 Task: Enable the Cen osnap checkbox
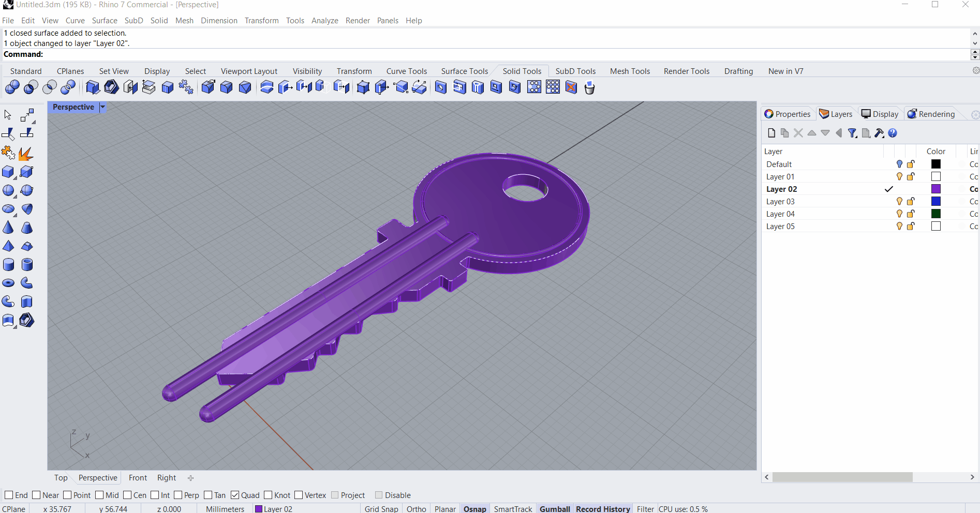127,495
